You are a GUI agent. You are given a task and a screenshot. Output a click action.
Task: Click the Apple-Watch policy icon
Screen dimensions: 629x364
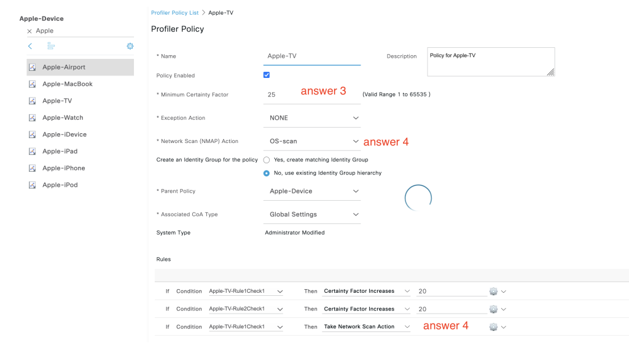(x=32, y=118)
